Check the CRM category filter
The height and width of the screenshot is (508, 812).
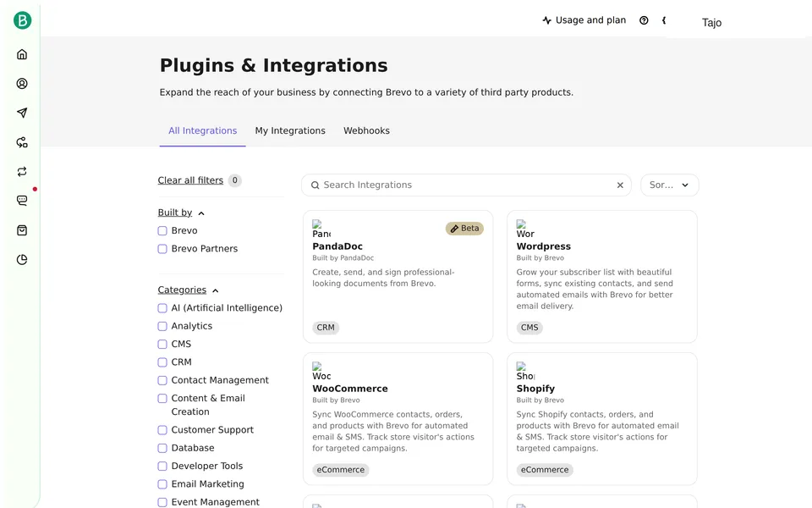click(x=162, y=362)
